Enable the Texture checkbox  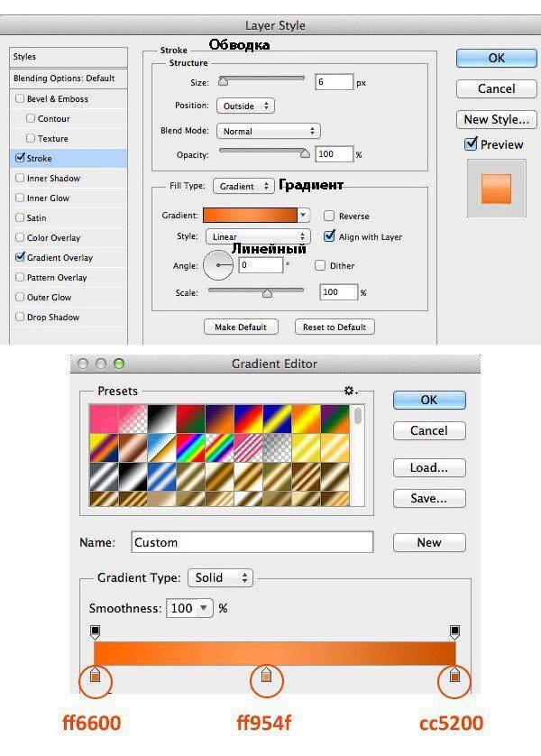pos(31,138)
